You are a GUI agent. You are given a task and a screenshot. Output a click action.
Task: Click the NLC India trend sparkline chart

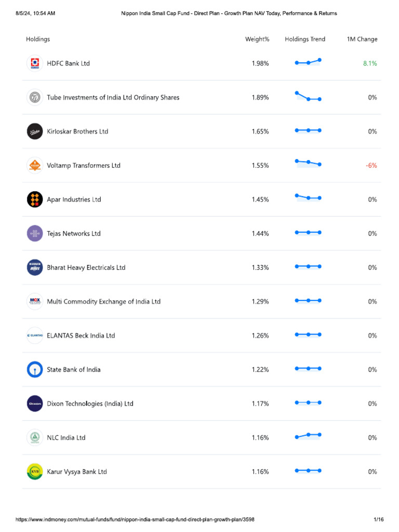coord(308,435)
